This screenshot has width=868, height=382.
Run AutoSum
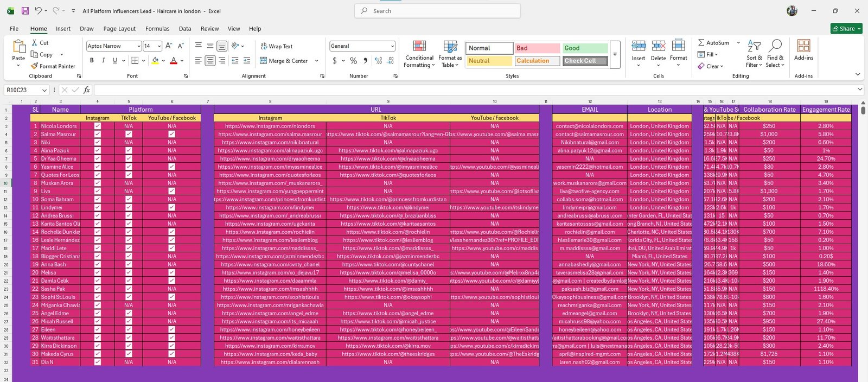coord(714,42)
